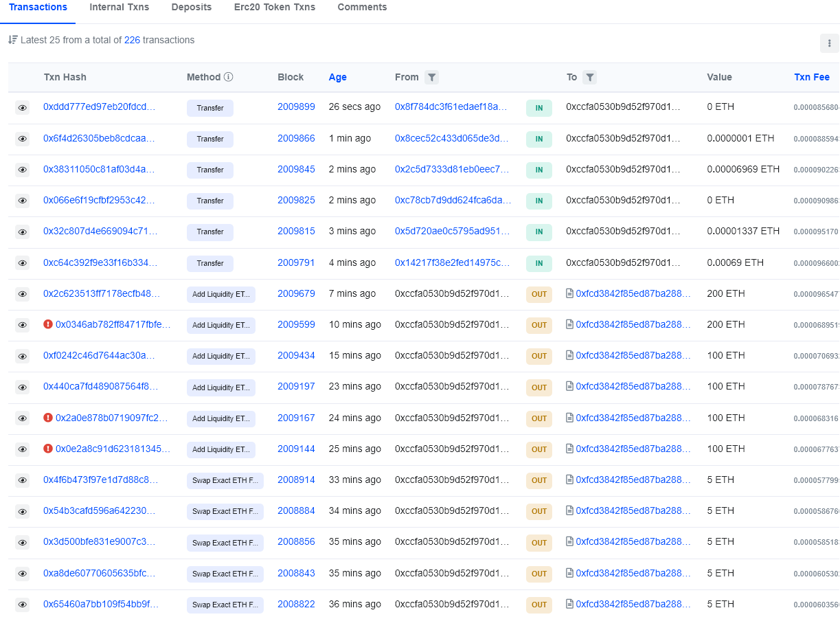840x619 pixels.
Task: Click the failed-status icon for transaction 0x2a0e878b0719097fc2
Action: [x=48, y=418]
